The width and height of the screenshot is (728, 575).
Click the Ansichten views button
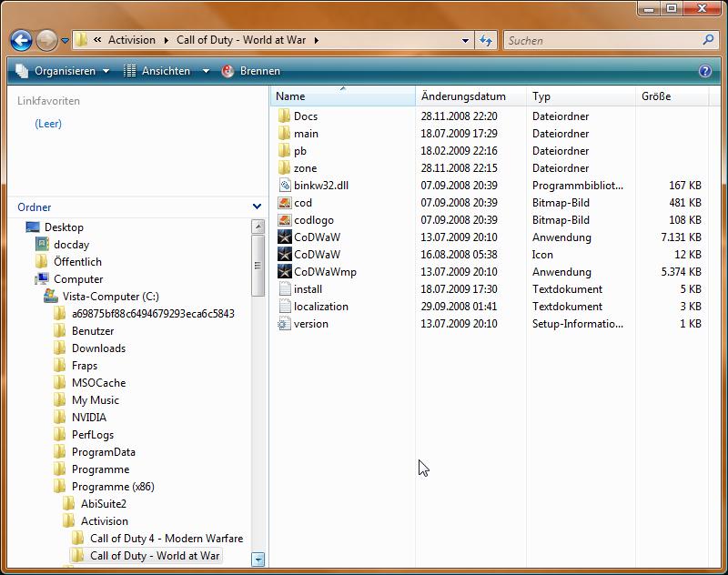click(157, 71)
